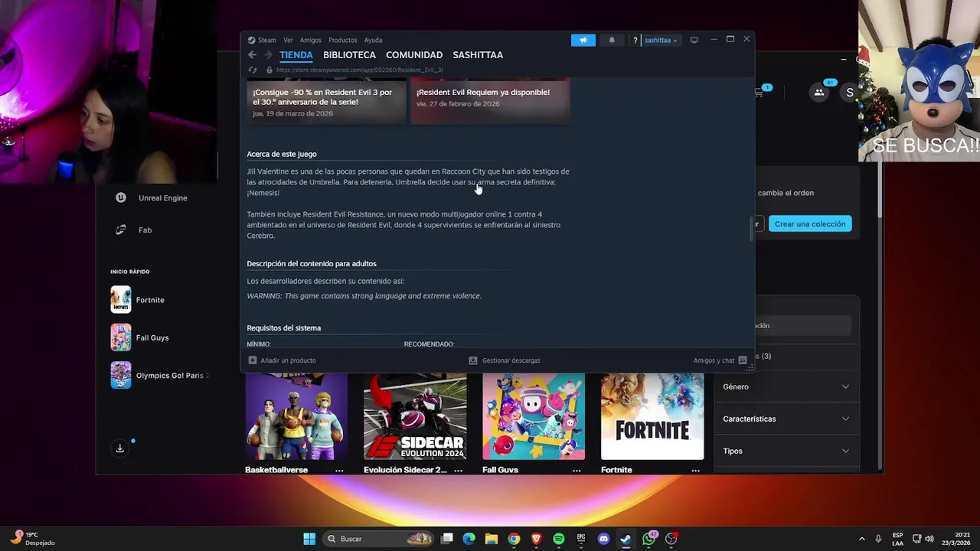This screenshot has height=551, width=980.
Task: Open the Productos menu
Action: coord(343,40)
